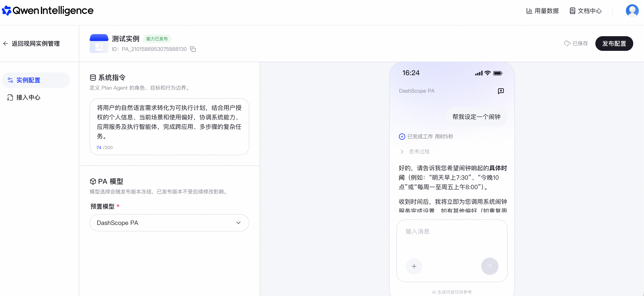Click the 已保存 cloud status indicator
The image size is (644, 296).
coord(576,44)
